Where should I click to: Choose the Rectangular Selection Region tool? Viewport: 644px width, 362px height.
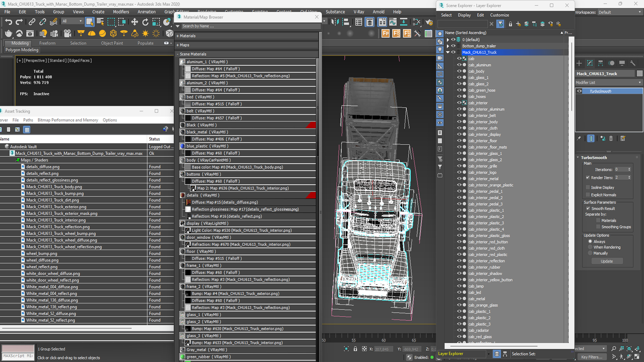111,22
